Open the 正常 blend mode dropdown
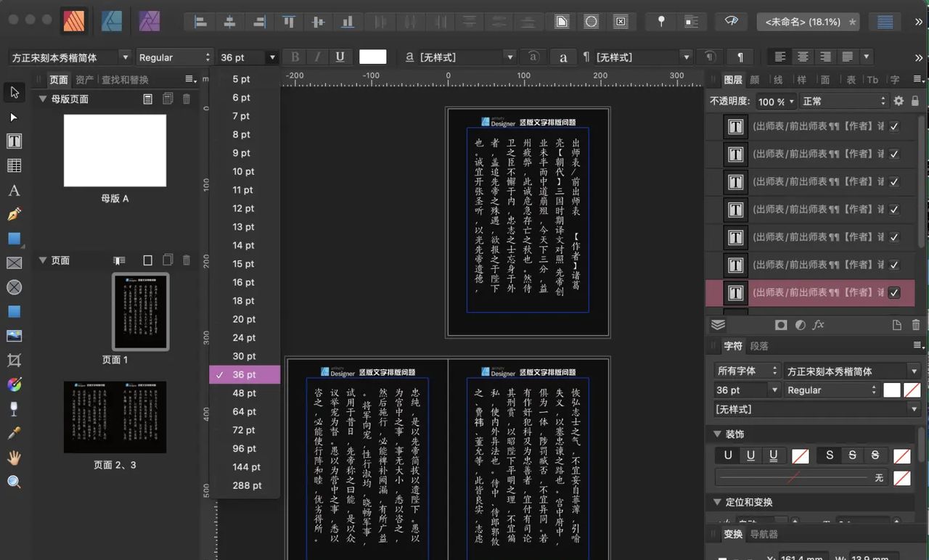The height and width of the screenshot is (560, 929). point(845,101)
